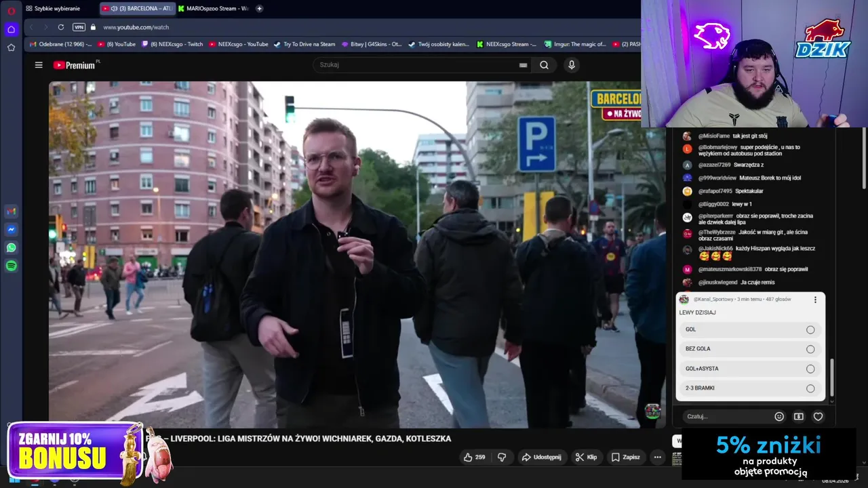Open NEEXcsgo - YouTube bookmark
The width and height of the screenshot is (868, 488).
[x=238, y=44]
